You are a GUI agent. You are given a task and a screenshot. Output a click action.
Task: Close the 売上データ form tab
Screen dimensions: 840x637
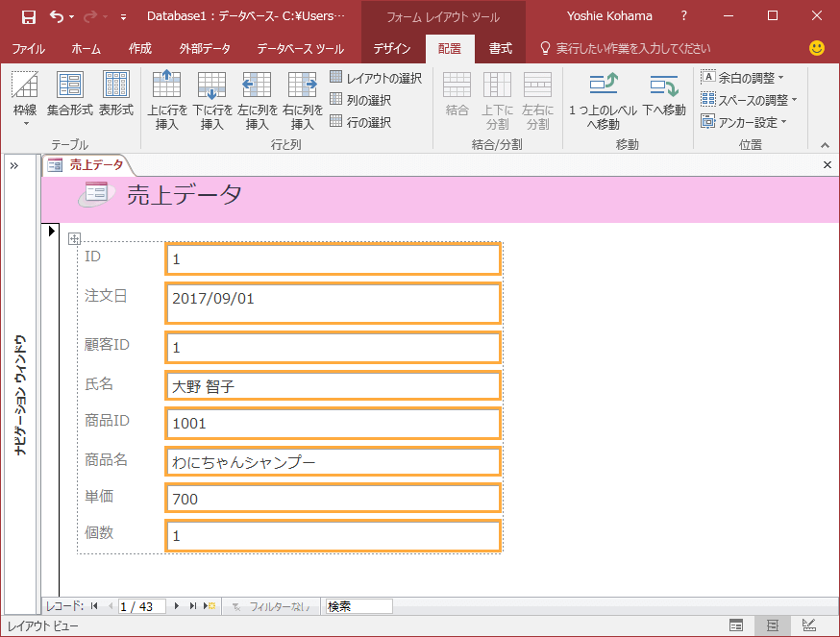click(828, 165)
